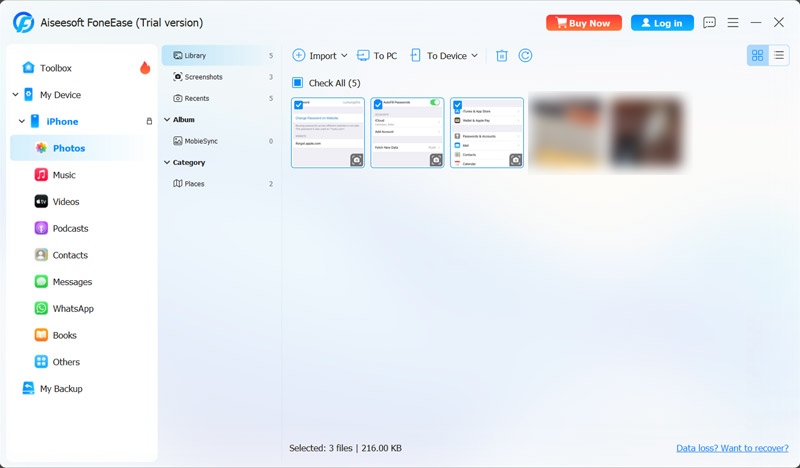
Task: Open the Data loss? Want to recover? link
Action: 732,448
